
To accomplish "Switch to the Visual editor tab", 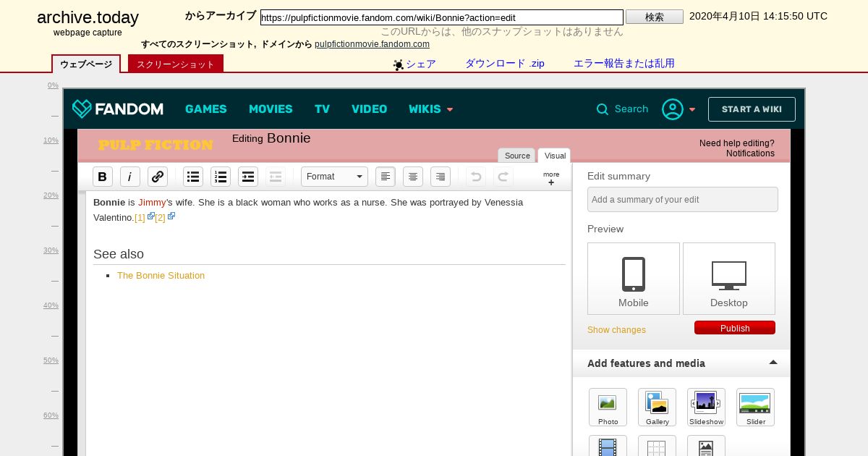I will (555, 156).
